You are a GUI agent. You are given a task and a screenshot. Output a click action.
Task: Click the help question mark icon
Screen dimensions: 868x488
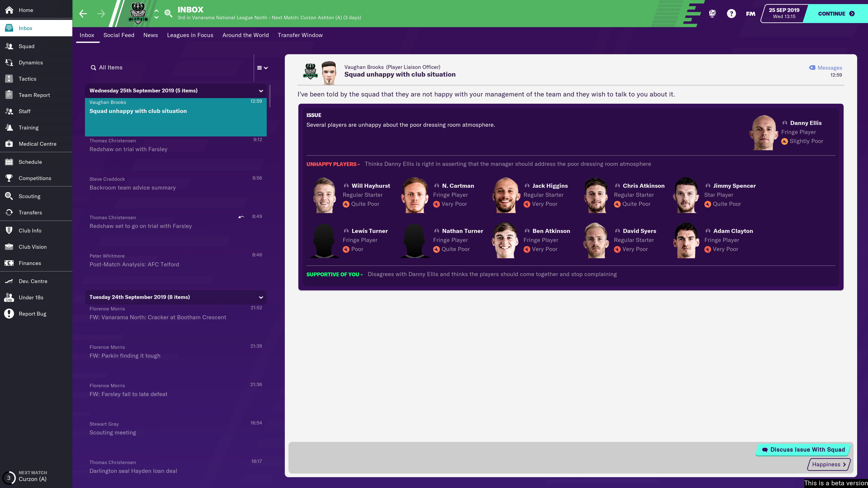coord(731,14)
